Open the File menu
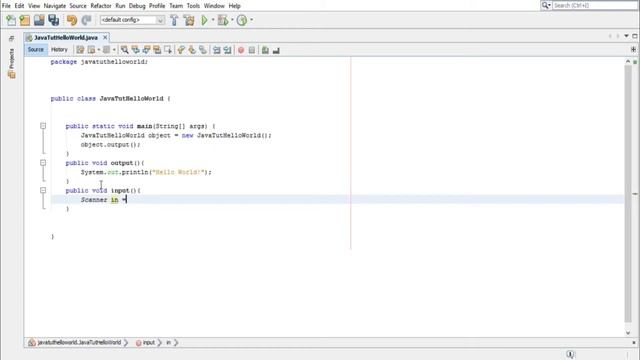640x360 pixels. pos(6,6)
